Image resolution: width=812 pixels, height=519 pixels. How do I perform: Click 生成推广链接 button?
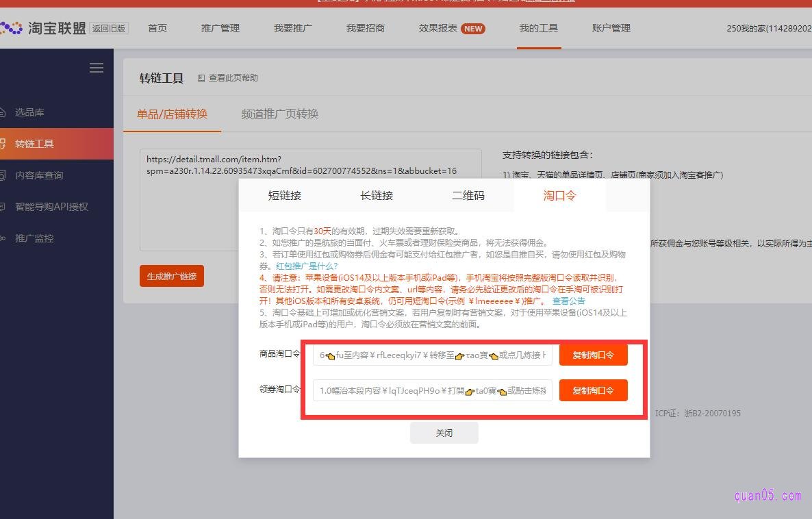click(172, 276)
